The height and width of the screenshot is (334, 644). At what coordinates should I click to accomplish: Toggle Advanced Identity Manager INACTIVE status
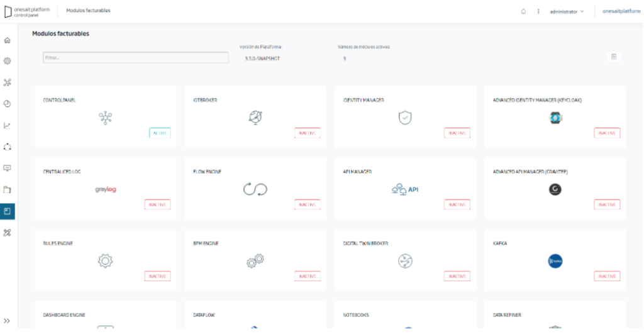(607, 133)
